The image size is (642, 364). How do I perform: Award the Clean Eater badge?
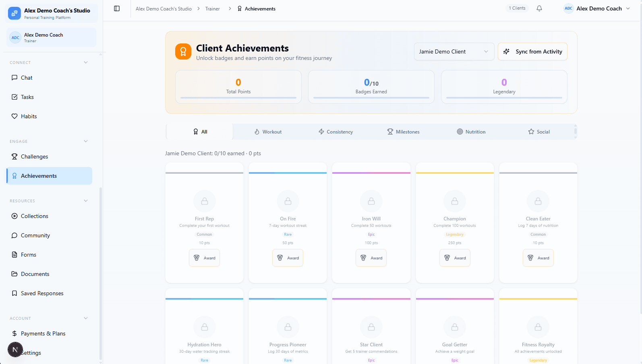point(538,258)
